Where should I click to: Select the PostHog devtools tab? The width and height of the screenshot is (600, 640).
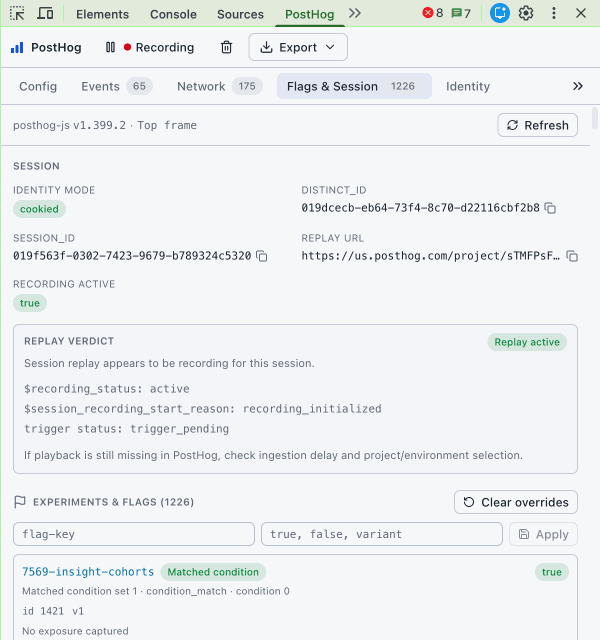310,14
